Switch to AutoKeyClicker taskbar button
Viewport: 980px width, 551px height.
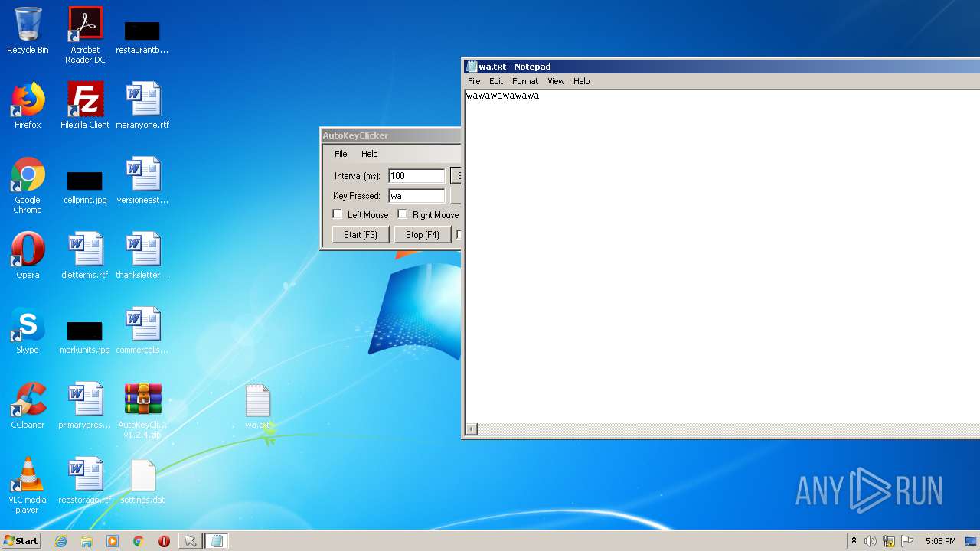tap(190, 541)
